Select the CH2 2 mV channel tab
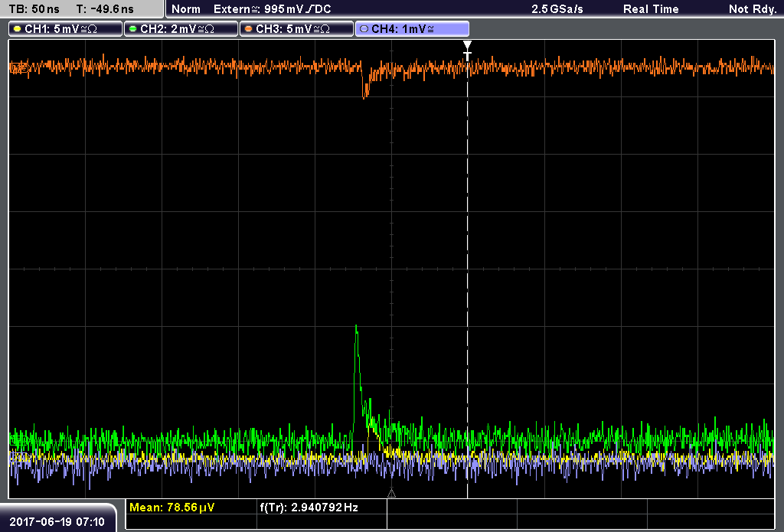This screenshot has width=784, height=532. (x=181, y=29)
